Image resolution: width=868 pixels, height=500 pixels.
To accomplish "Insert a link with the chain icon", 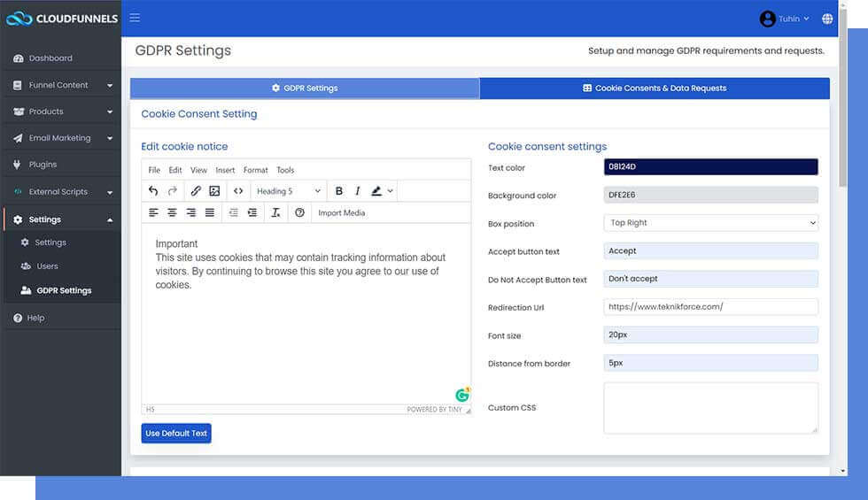I will (196, 191).
